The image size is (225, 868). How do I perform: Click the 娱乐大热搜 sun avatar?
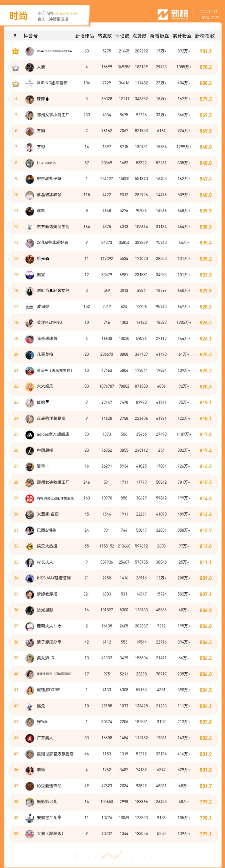30,546
